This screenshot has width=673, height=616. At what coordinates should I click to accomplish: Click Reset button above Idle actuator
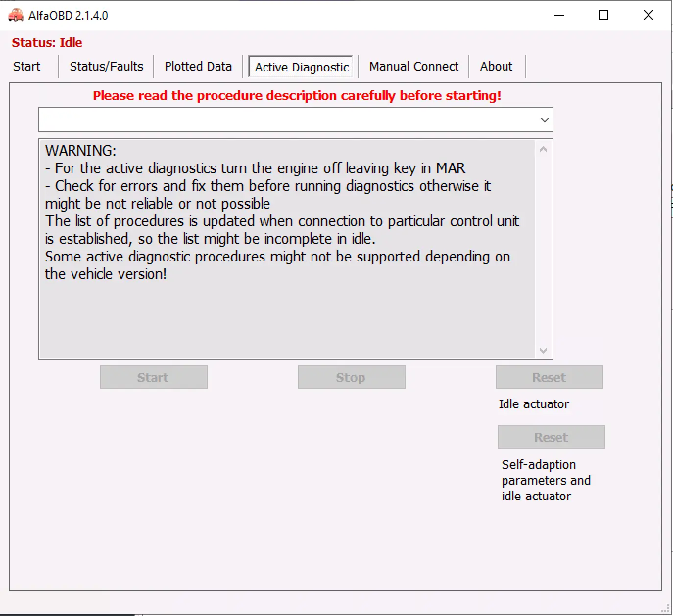[x=549, y=378]
